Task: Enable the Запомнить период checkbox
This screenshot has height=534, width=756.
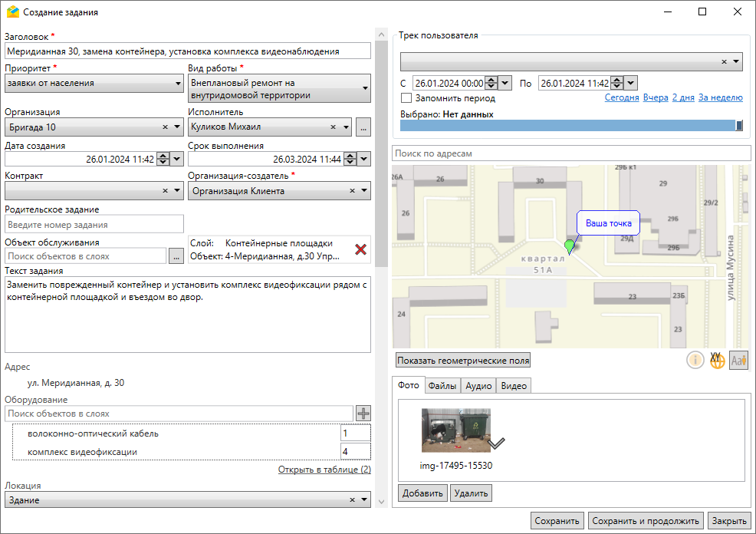Action: (406, 98)
